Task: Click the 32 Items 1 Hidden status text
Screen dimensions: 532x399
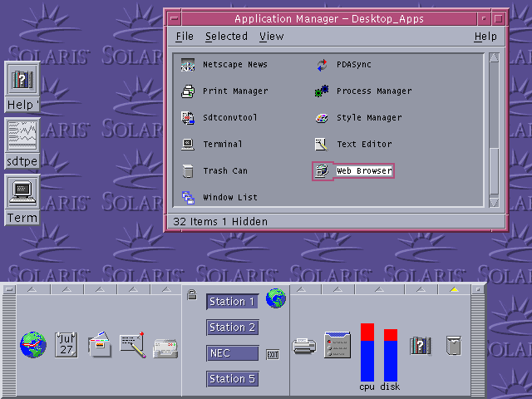Action: click(x=220, y=222)
